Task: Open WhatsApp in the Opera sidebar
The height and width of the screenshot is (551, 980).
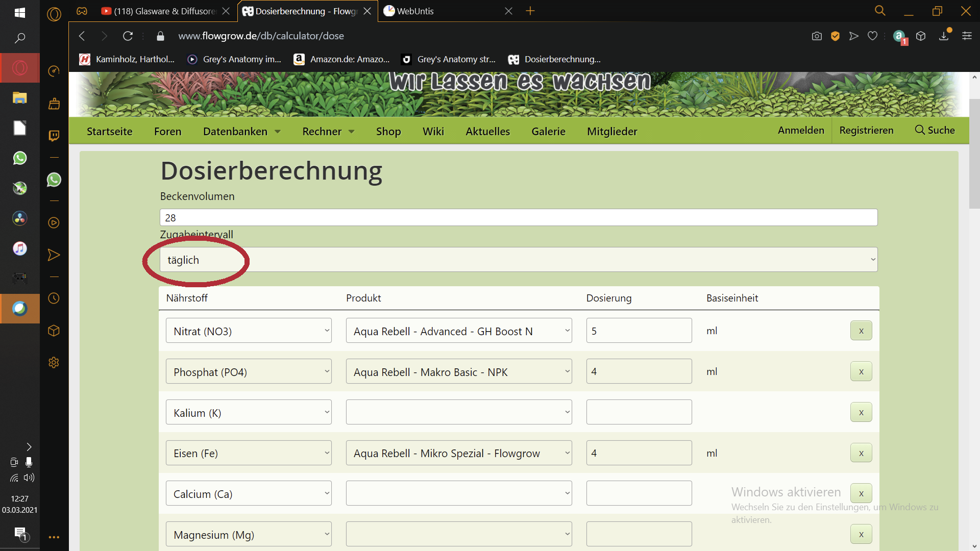Action: tap(54, 180)
